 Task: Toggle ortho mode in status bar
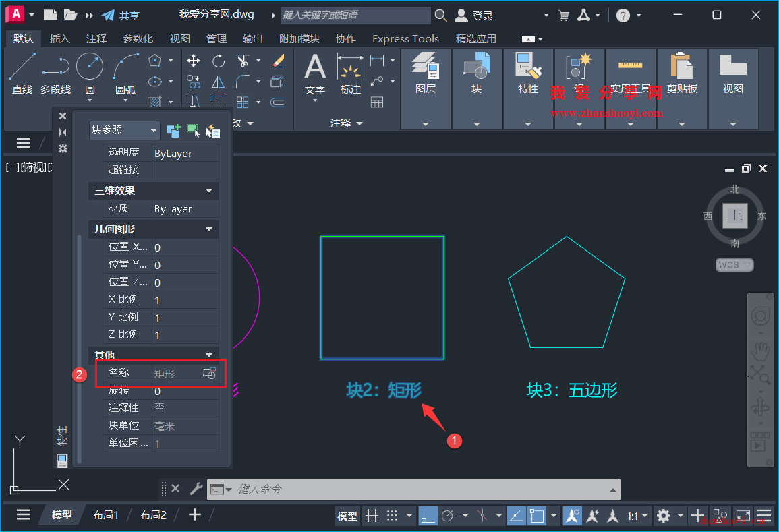pyautogui.click(x=428, y=516)
